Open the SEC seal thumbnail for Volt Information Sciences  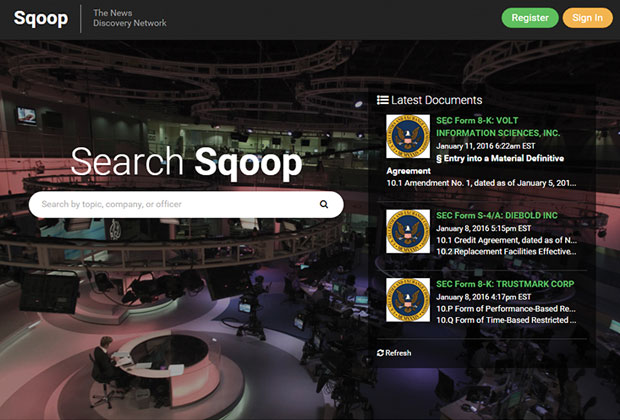pyautogui.click(x=407, y=136)
